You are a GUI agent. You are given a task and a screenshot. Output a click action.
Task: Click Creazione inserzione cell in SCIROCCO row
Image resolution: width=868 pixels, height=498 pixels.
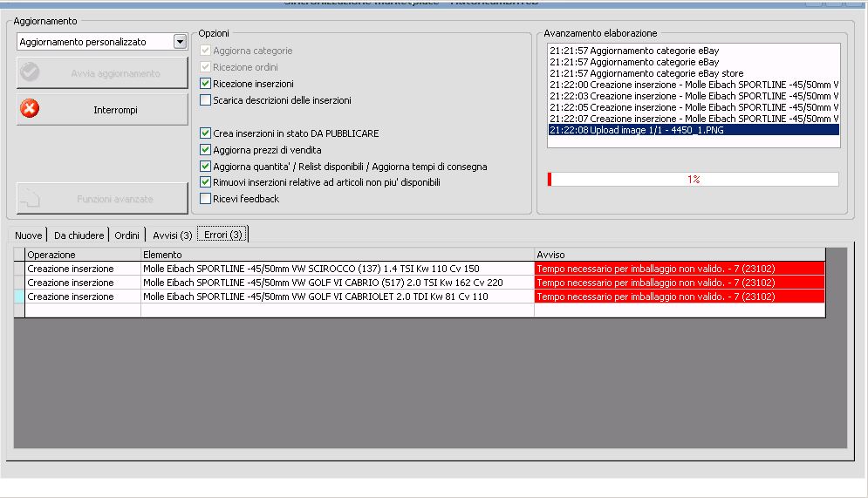click(83, 269)
